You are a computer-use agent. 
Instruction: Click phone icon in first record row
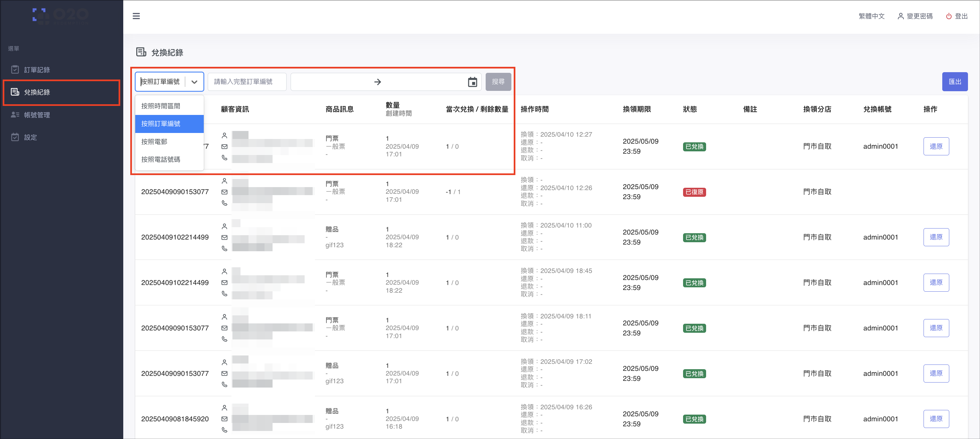[224, 157]
